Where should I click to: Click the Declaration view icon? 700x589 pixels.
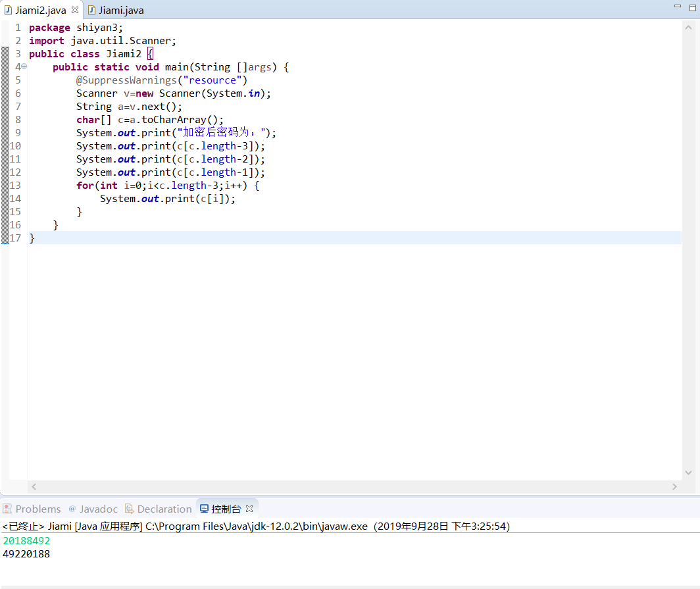click(129, 509)
